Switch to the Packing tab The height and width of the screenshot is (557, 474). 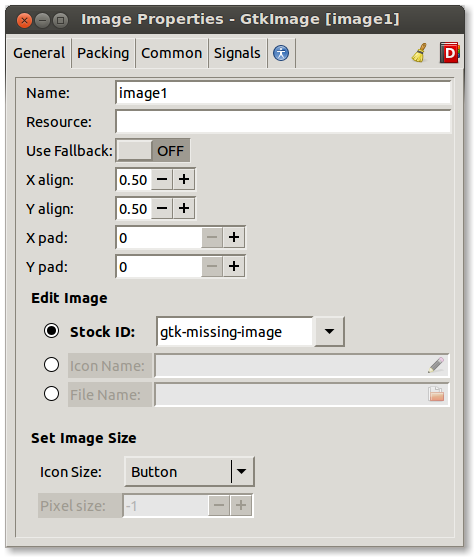tap(103, 53)
